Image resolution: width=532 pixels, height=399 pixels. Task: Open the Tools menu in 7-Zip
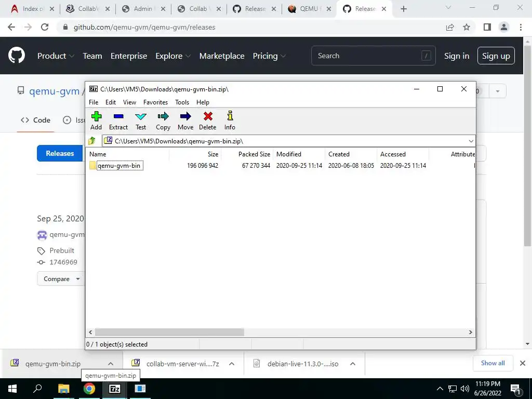182,102
